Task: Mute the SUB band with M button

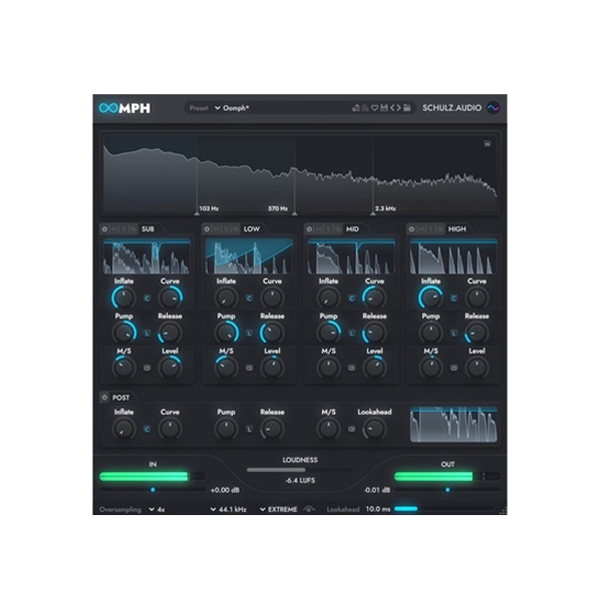Action: click(114, 229)
